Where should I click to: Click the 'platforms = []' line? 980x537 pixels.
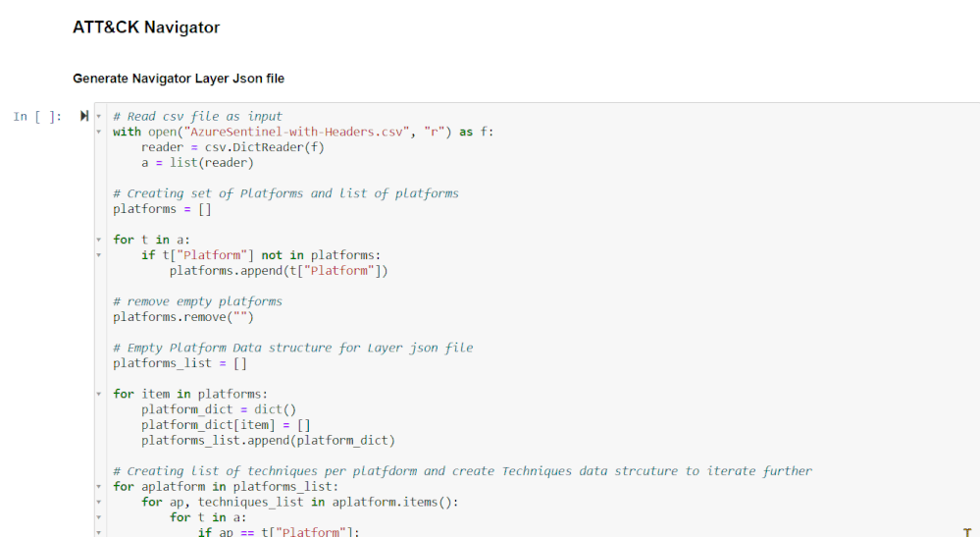(163, 209)
